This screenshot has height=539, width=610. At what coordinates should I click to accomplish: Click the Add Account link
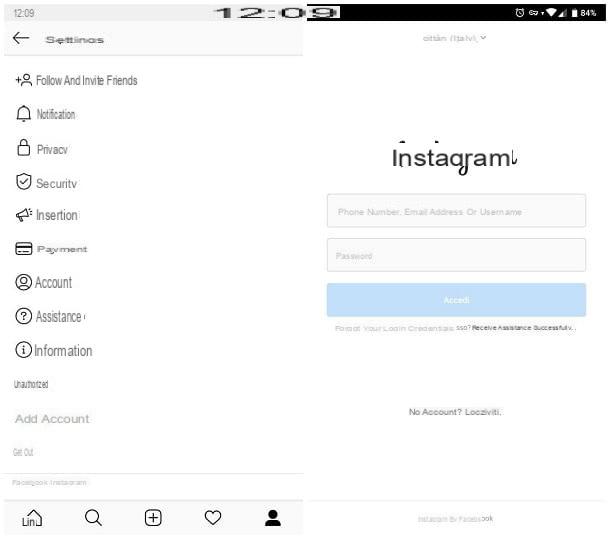click(x=52, y=419)
